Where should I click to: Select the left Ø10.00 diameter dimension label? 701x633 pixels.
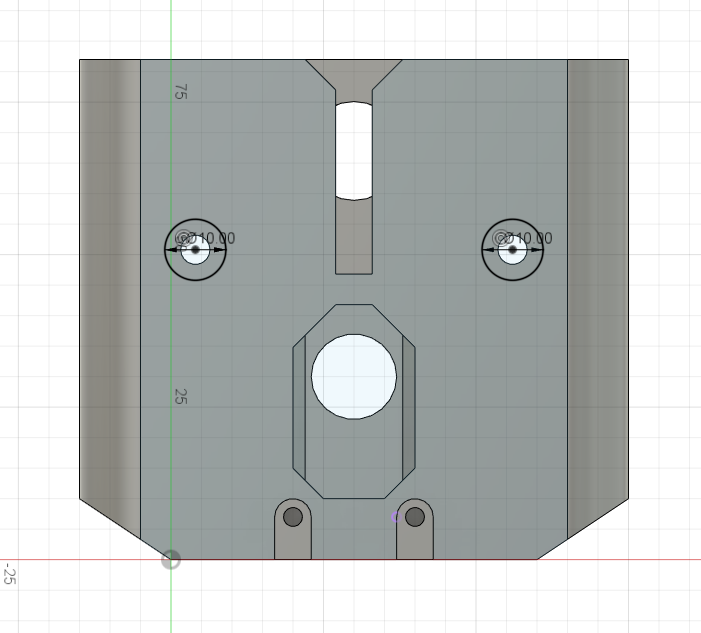coord(210,238)
